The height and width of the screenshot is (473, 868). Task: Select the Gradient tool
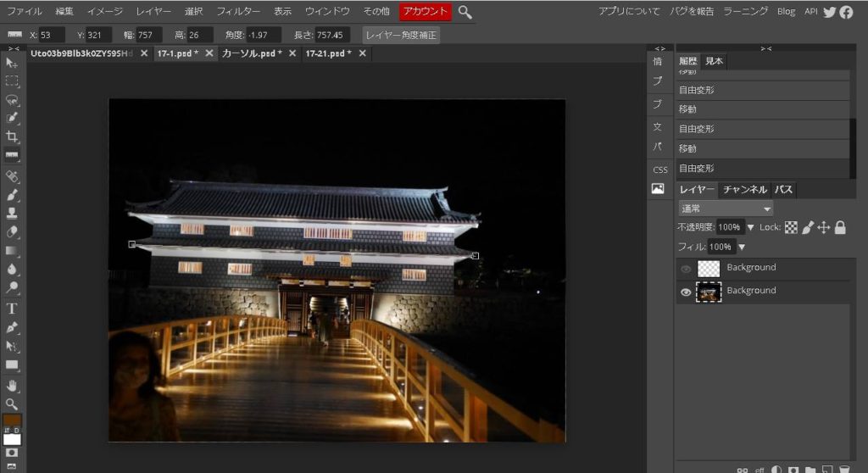coord(12,251)
